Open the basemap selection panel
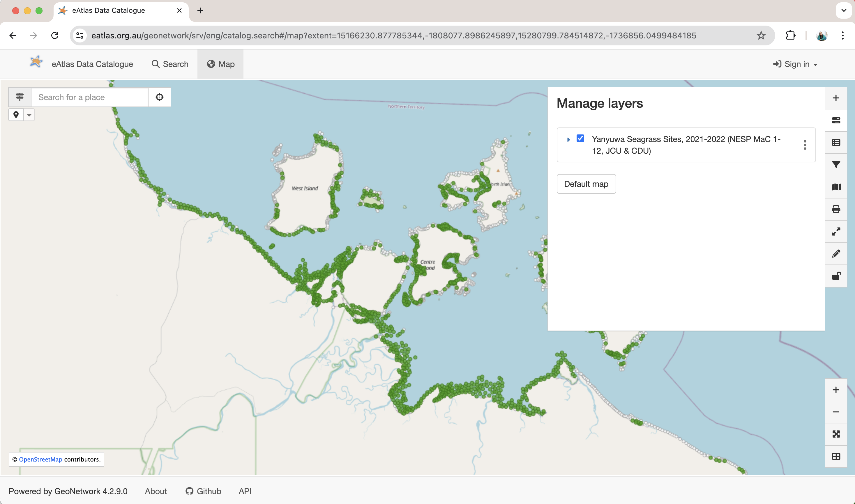 point(836,187)
